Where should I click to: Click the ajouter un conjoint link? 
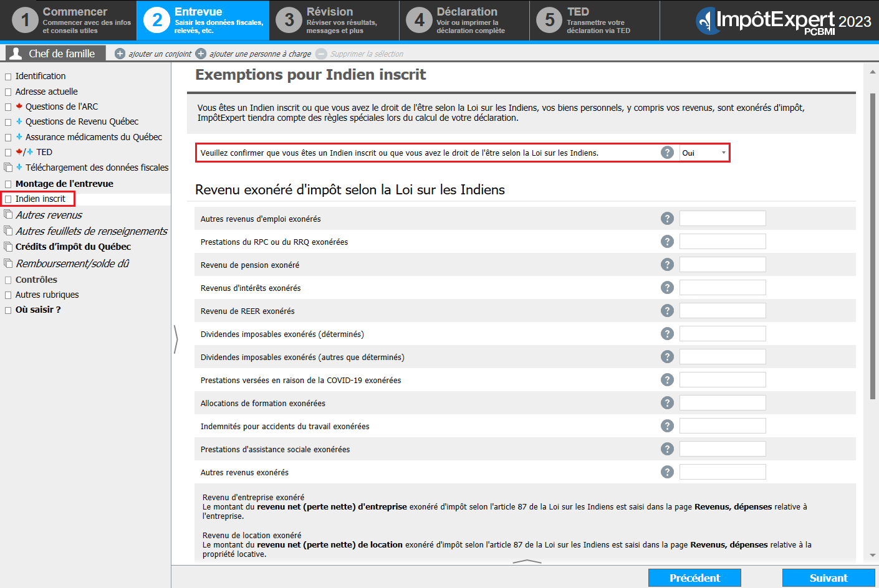tap(160, 54)
